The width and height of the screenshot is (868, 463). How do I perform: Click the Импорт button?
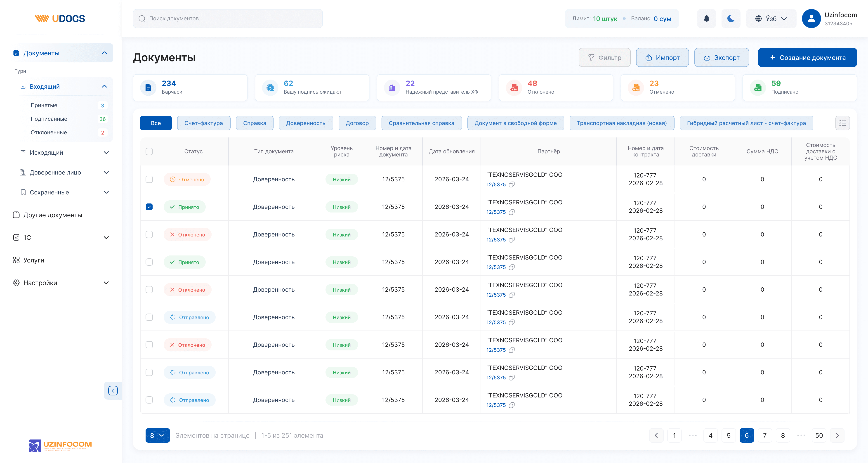[x=662, y=58]
